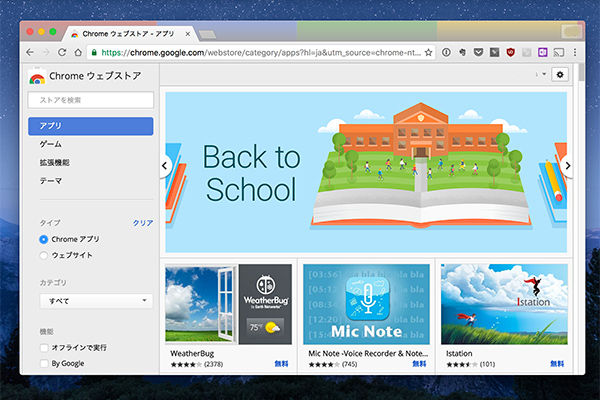This screenshot has height=400, width=600.
Task: Click the browser forward arrow
Action: tap(46, 52)
